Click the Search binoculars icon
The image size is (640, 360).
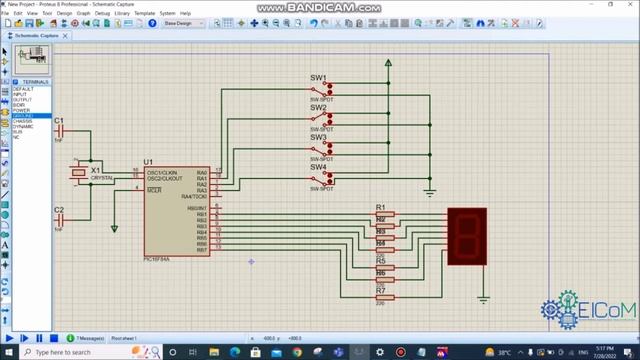click(x=480, y=23)
